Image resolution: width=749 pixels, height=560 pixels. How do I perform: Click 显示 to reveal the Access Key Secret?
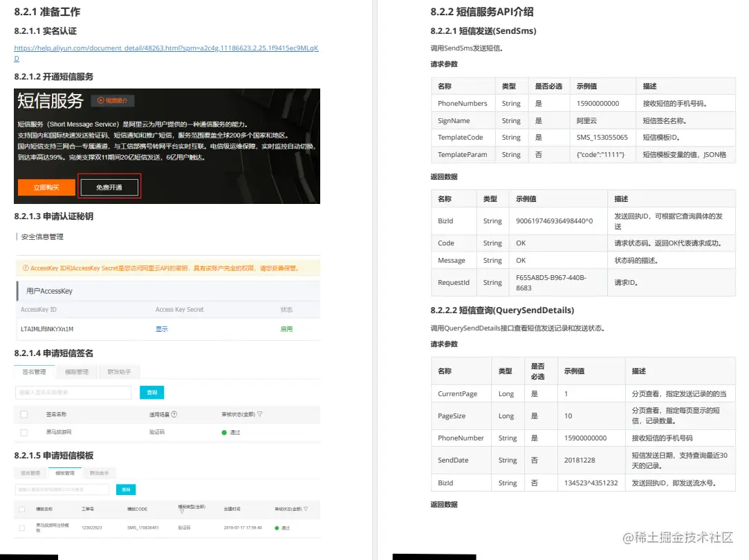(x=163, y=329)
